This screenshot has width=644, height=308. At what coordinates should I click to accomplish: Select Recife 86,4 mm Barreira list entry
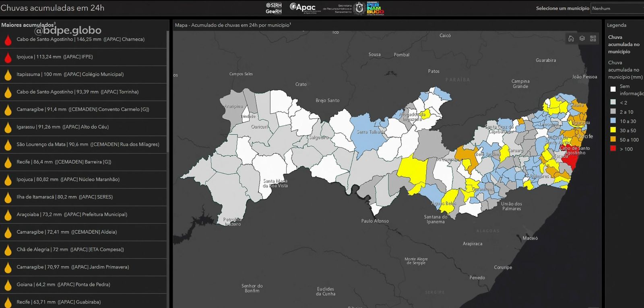click(x=64, y=162)
